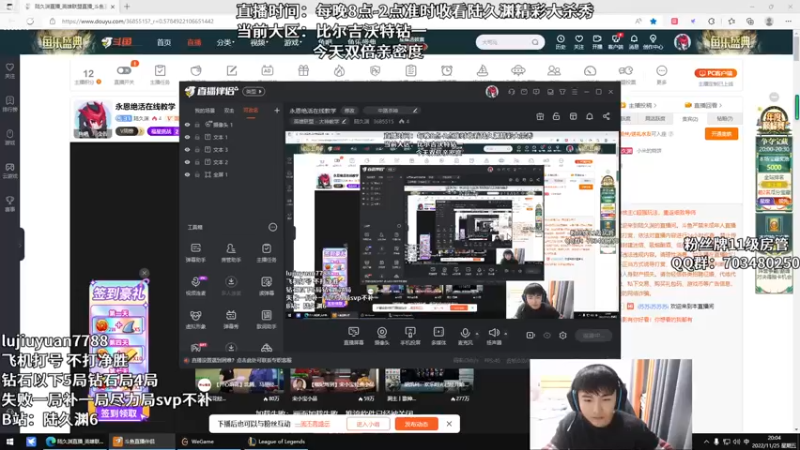
Task: Expand speaker options arrow beside 扬声器
Action: (x=506, y=334)
